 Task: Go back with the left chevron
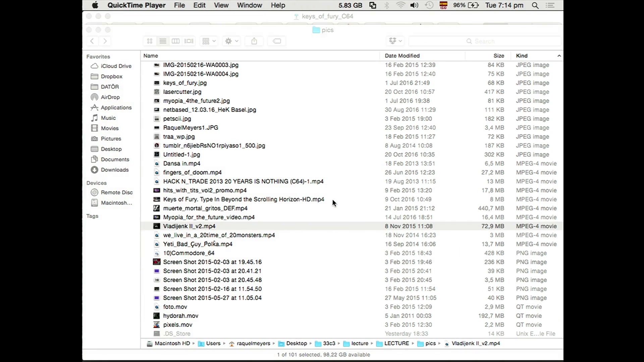pos(92,41)
